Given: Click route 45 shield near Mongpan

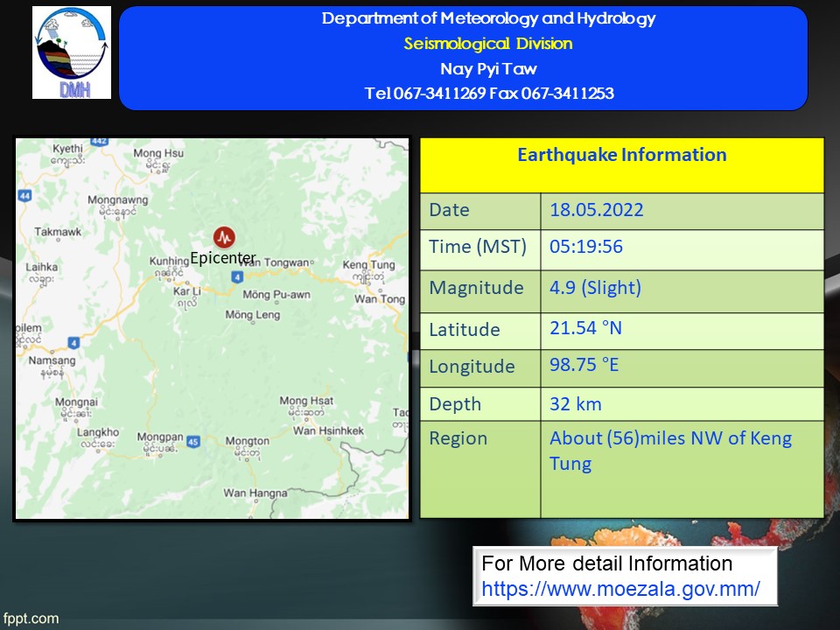Looking at the screenshot, I should click(193, 441).
